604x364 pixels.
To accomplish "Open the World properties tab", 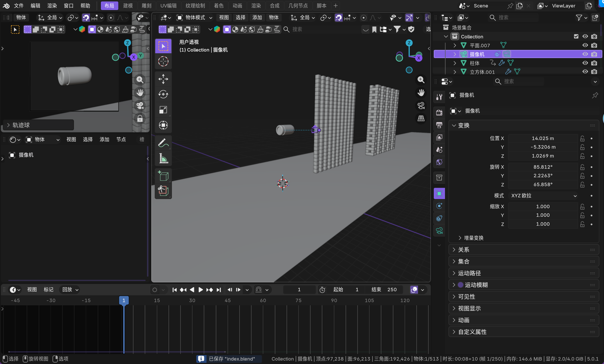I will click(439, 162).
